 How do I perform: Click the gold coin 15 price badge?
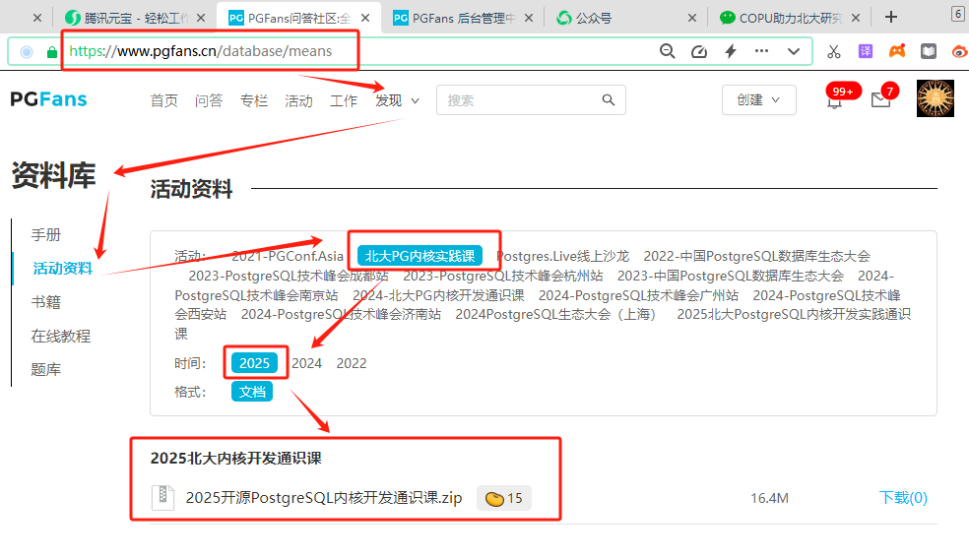(x=503, y=498)
